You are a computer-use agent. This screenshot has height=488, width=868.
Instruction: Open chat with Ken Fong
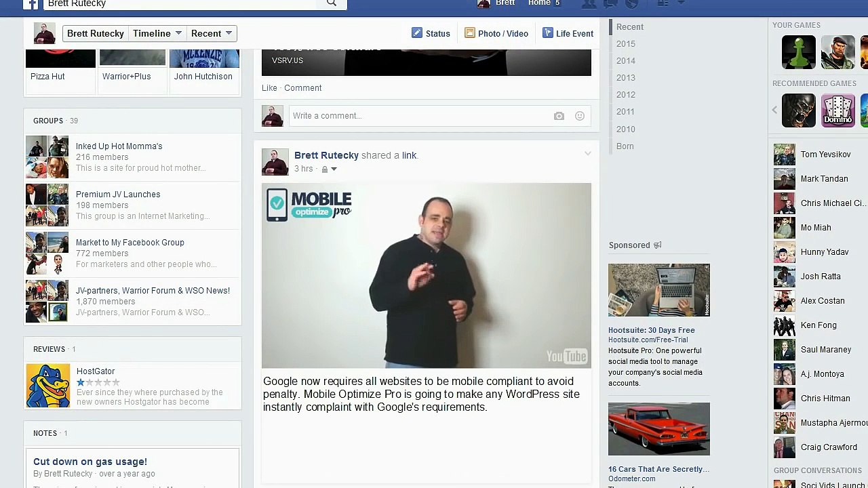[818, 325]
